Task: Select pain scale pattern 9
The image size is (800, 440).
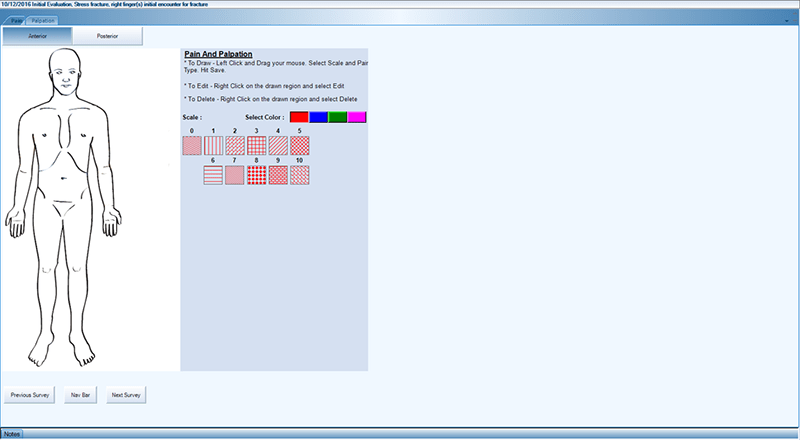Action: [x=278, y=175]
